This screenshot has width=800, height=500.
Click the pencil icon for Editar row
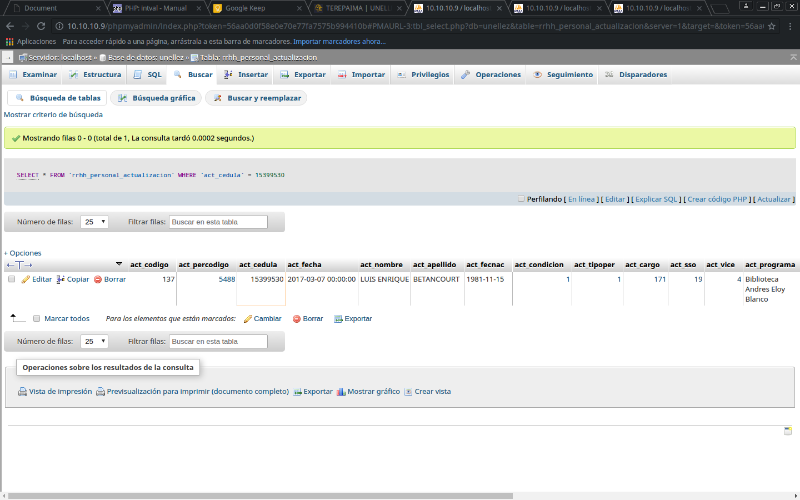pos(26,279)
